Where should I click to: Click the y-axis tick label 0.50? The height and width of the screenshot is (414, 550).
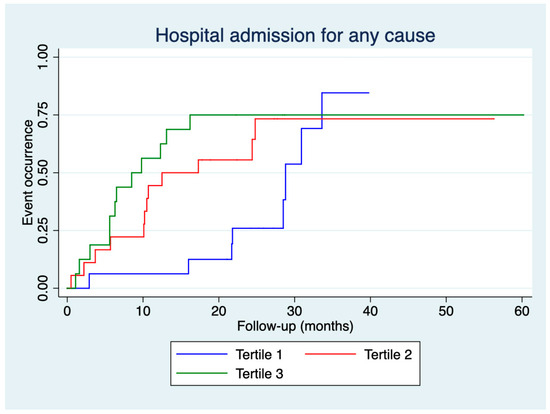pyautogui.click(x=43, y=173)
